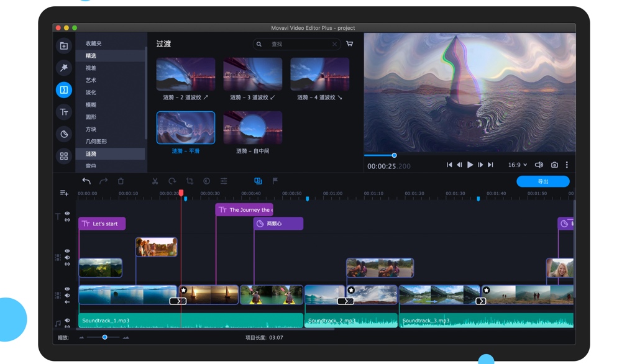
Task: Select the 涟漪 – 平滑 transition thumbnail
Action: (x=185, y=127)
